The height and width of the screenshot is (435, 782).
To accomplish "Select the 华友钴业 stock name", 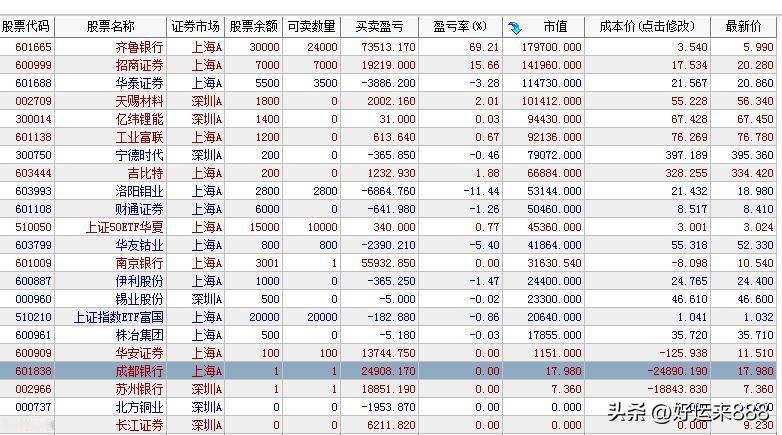I will [139, 245].
